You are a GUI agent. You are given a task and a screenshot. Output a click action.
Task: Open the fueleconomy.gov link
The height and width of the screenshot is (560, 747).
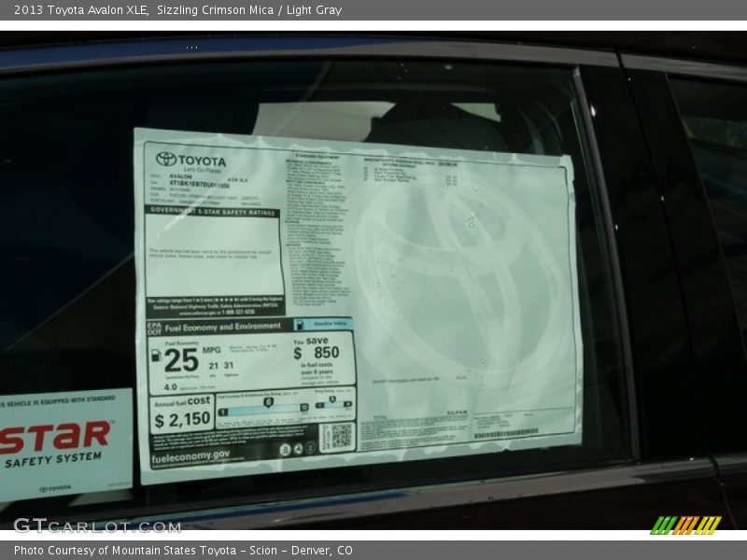coord(190,455)
